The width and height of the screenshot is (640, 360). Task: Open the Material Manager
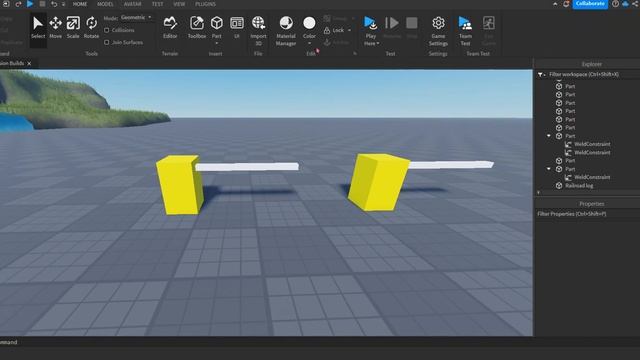(x=286, y=30)
